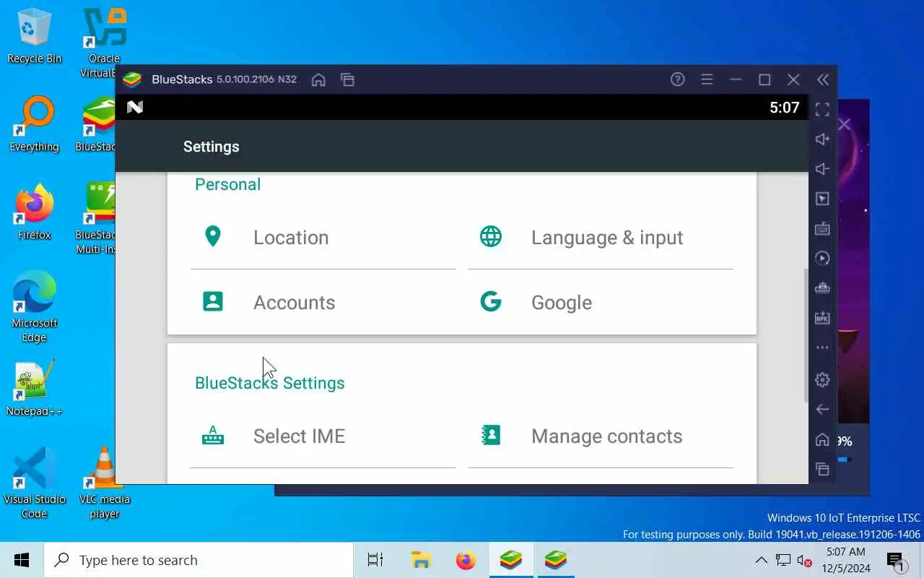
Task: Click the network tray icon
Action: [783, 560]
